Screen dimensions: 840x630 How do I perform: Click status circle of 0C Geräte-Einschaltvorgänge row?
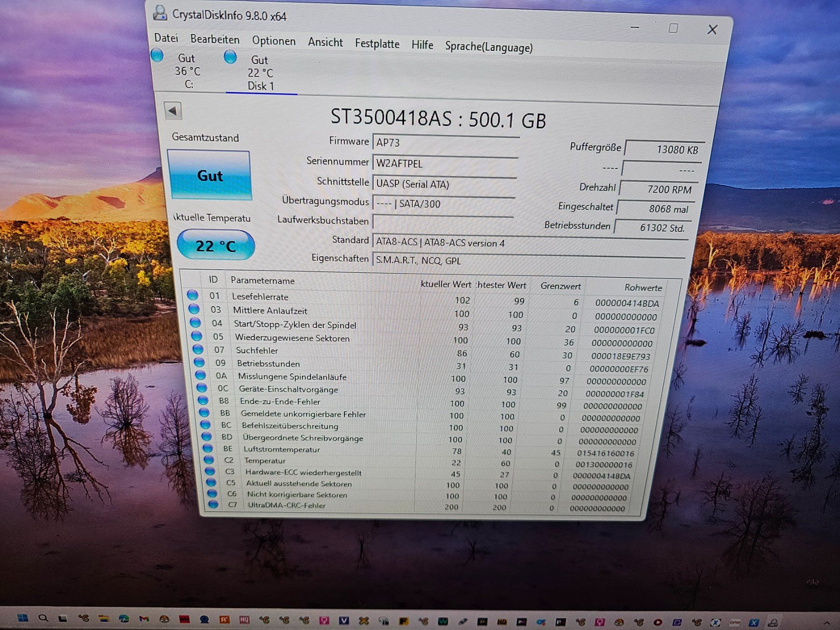click(x=202, y=387)
